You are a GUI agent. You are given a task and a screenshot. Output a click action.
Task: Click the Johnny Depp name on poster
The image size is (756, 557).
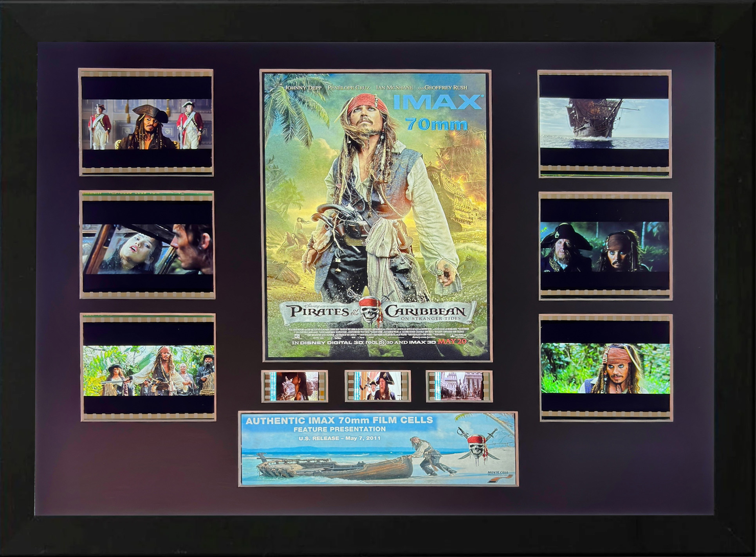coord(303,88)
